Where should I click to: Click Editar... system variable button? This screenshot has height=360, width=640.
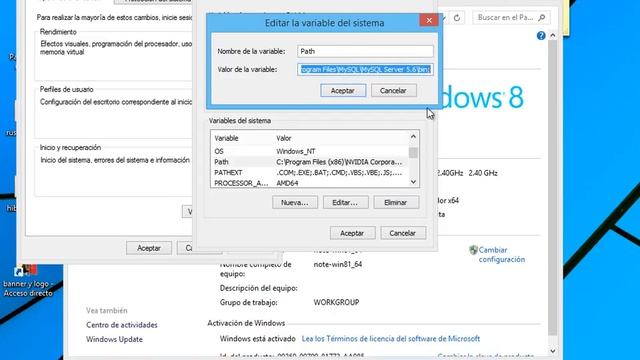[x=345, y=202]
